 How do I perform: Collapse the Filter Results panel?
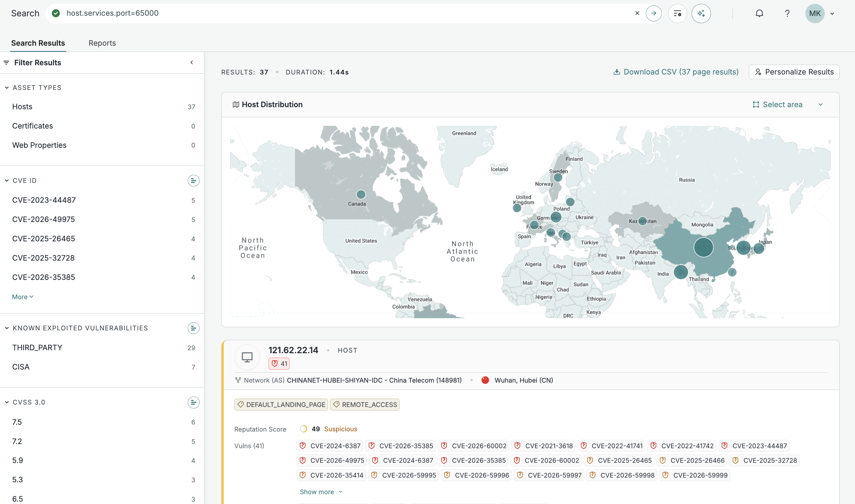coord(192,63)
